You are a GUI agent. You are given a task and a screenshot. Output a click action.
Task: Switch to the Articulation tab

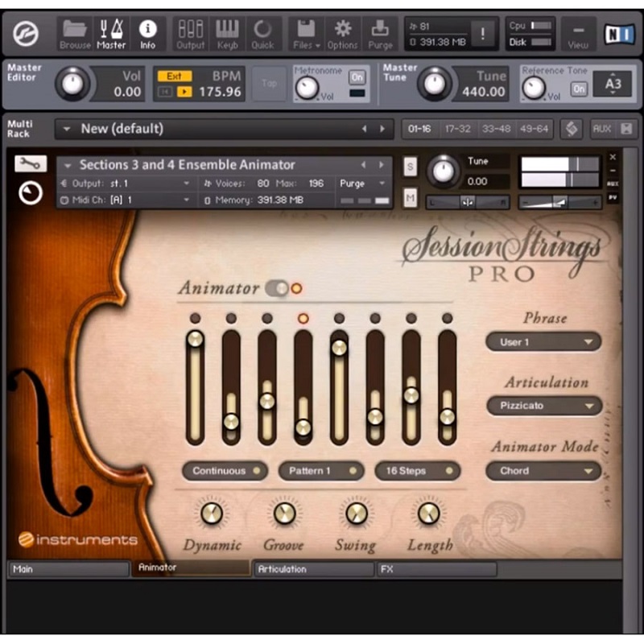[x=312, y=569]
